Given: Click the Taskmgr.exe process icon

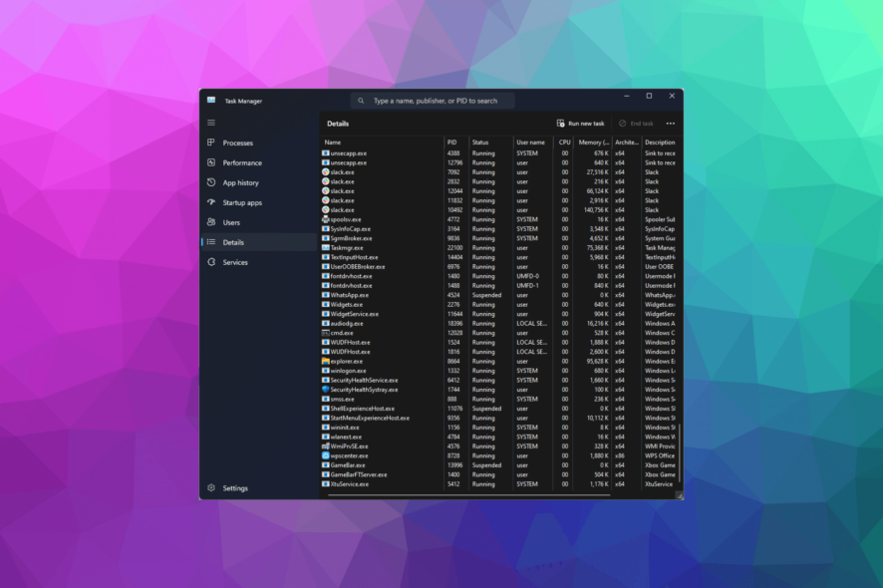Looking at the screenshot, I should [x=326, y=247].
